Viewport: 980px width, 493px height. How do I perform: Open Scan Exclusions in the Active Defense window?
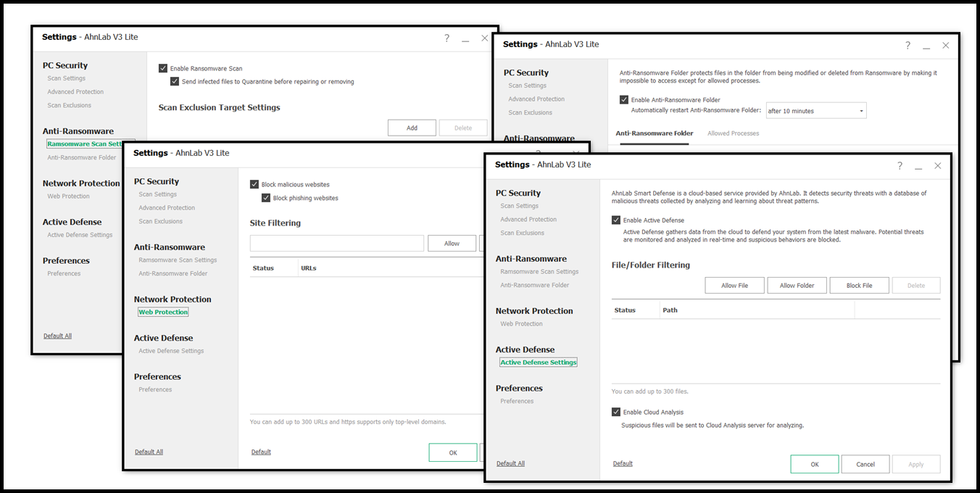[523, 233]
